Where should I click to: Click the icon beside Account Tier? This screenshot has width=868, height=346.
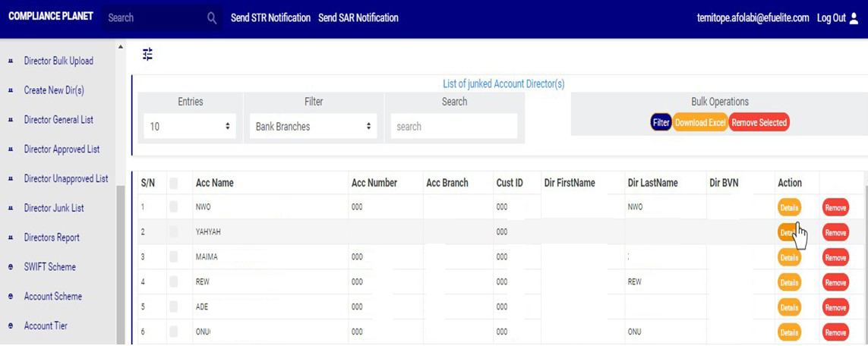click(x=11, y=326)
